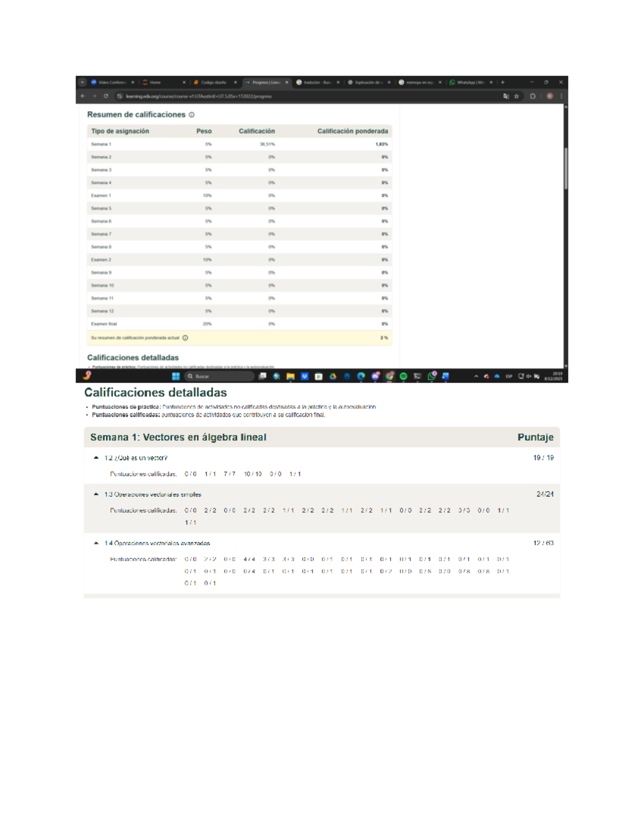
Task: Click the info icon beside Resumen de calificaciones
Action: pyautogui.click(x=192, y=115)
